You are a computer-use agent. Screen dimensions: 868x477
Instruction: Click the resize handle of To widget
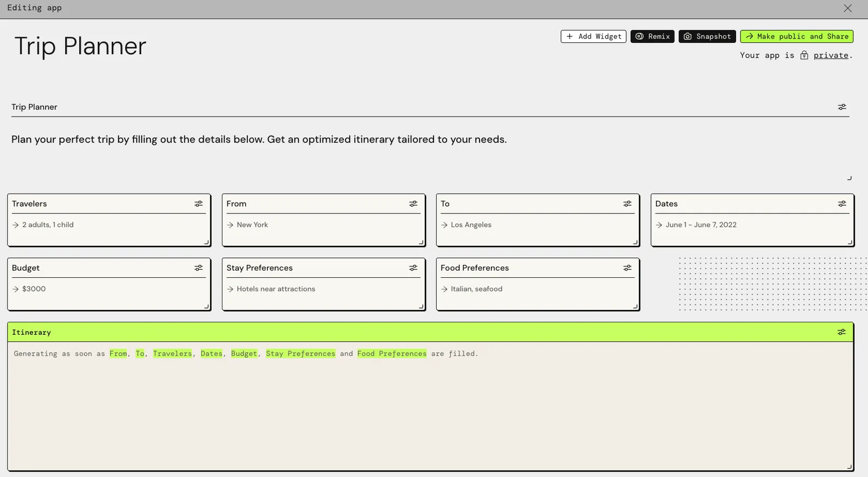click(635, 242)
